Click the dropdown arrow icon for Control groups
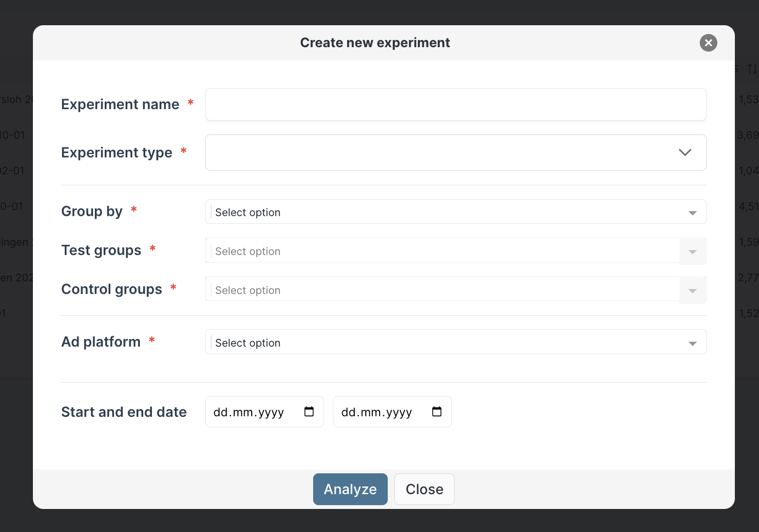The image size is (759, 532). click(x=693, y=290)
